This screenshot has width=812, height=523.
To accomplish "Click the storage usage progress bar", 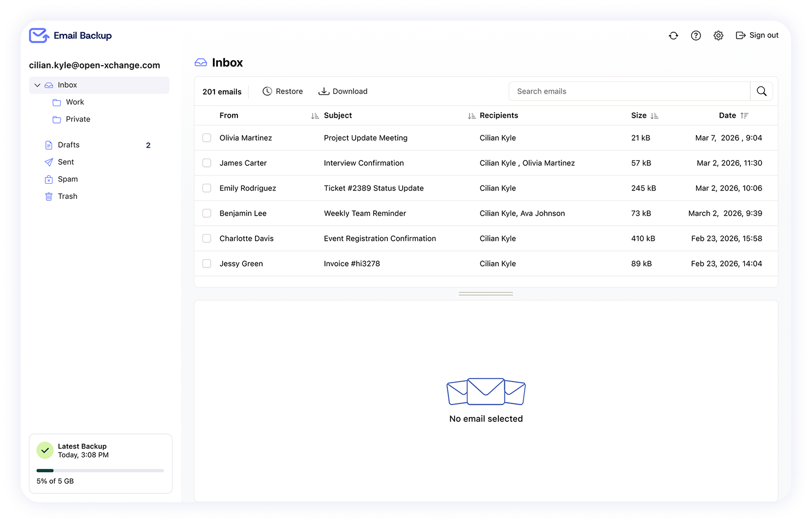I will pyautogui.click(x=100, y=470).
